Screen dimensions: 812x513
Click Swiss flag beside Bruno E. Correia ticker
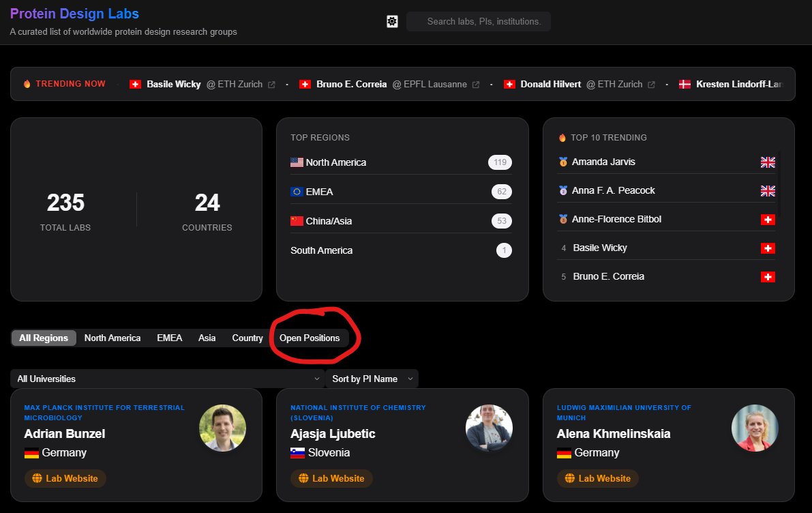tap(305, 84)
